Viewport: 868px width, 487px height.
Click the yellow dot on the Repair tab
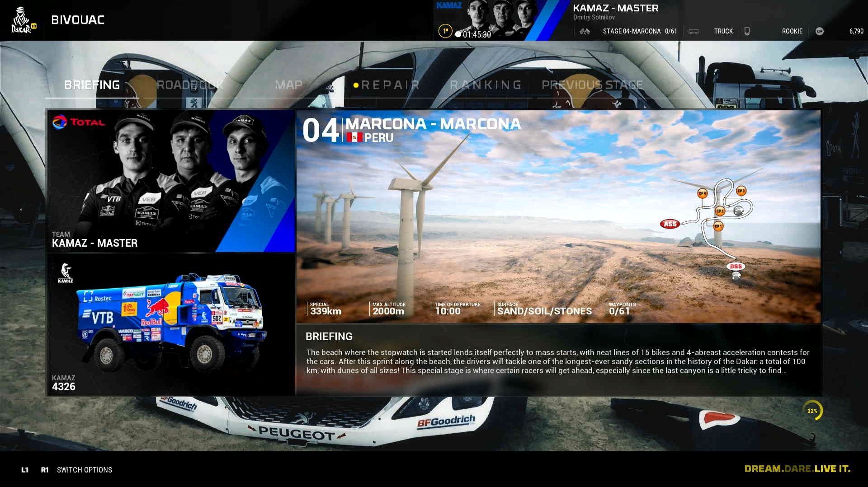(356, 85)
